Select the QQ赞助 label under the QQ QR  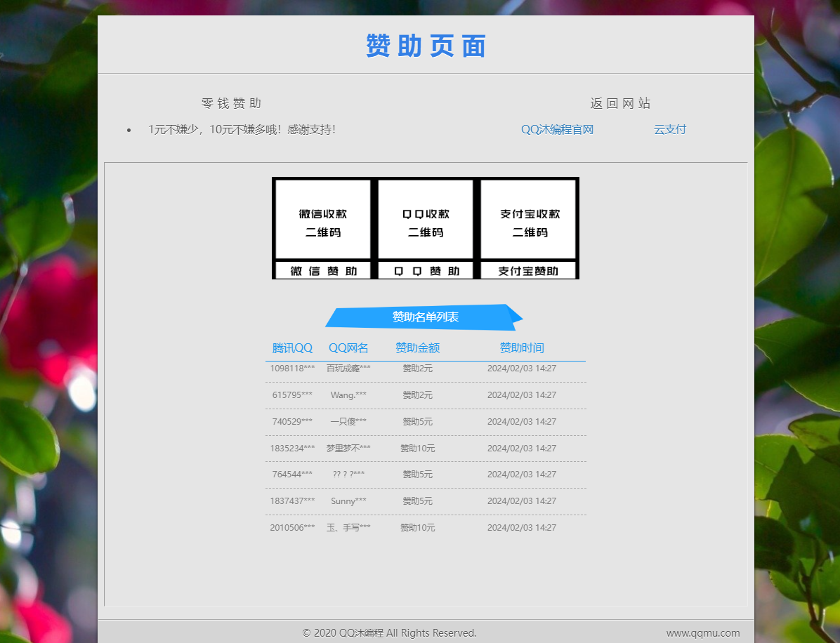[426, 270]
